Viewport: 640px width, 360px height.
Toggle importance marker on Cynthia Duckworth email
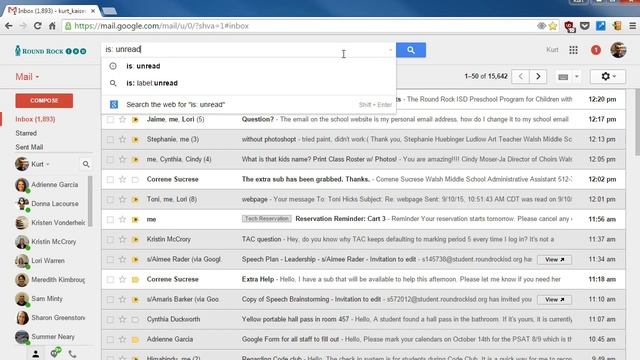[135, 320]
